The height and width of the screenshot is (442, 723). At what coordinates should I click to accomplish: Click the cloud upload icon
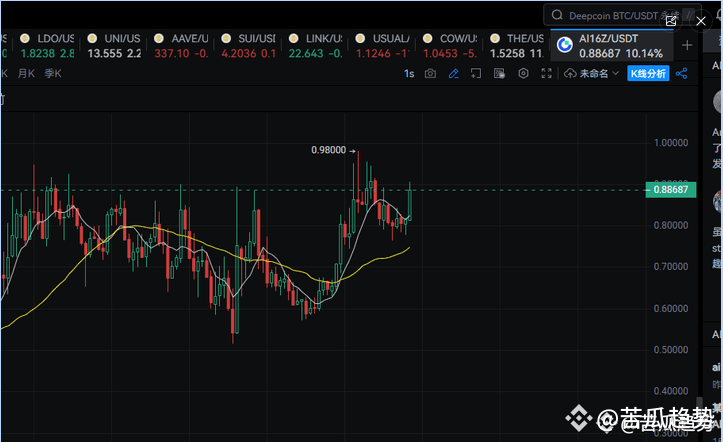click(570, 73)
